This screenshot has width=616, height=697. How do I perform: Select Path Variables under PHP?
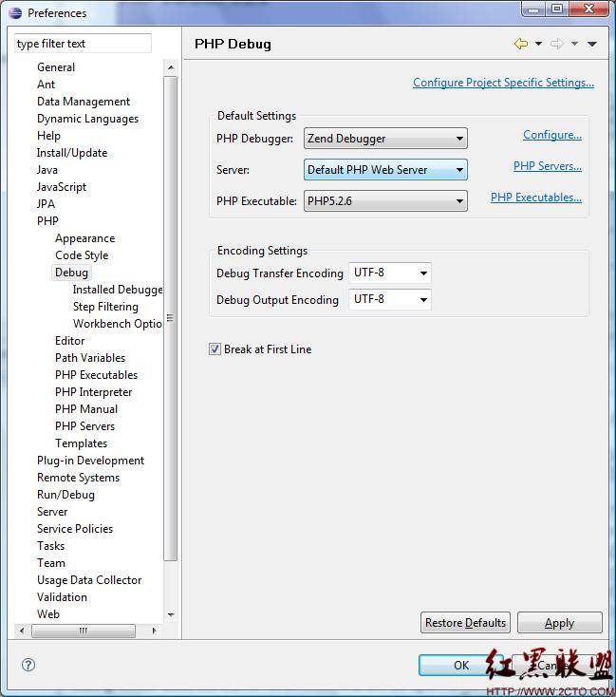pyautogui.click(x=90, y=358)
